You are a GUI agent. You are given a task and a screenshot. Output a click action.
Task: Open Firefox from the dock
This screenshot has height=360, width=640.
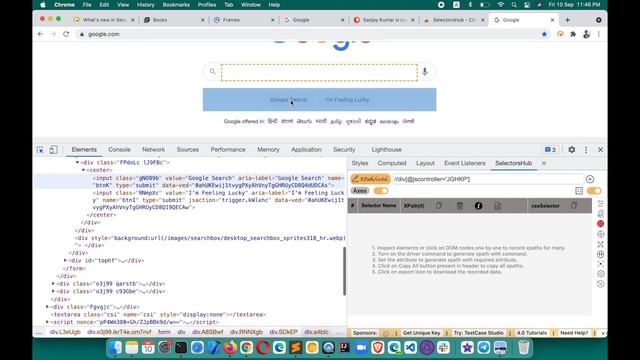[x=230, y=348]
